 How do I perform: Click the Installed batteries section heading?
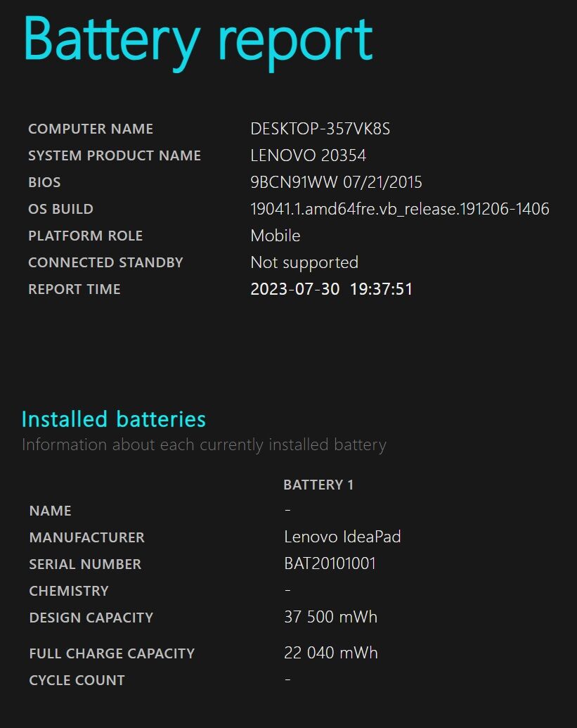(114, 419)
